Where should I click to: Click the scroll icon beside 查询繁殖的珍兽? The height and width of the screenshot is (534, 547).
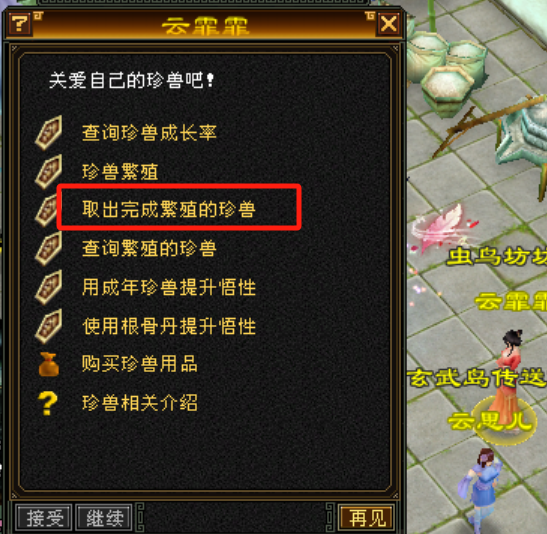(x=49, y=249)
